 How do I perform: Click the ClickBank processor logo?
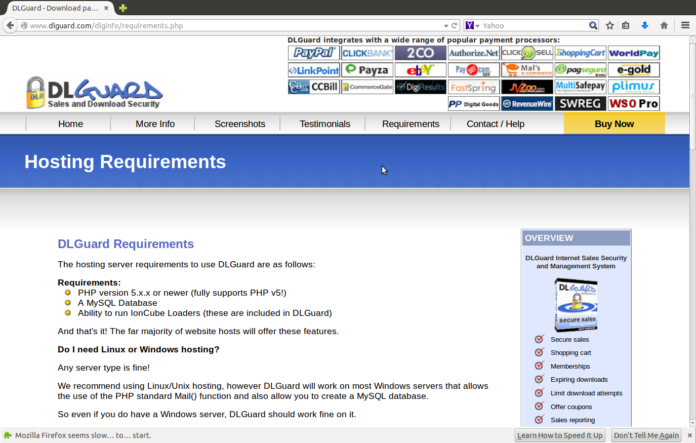pos(367,53)
